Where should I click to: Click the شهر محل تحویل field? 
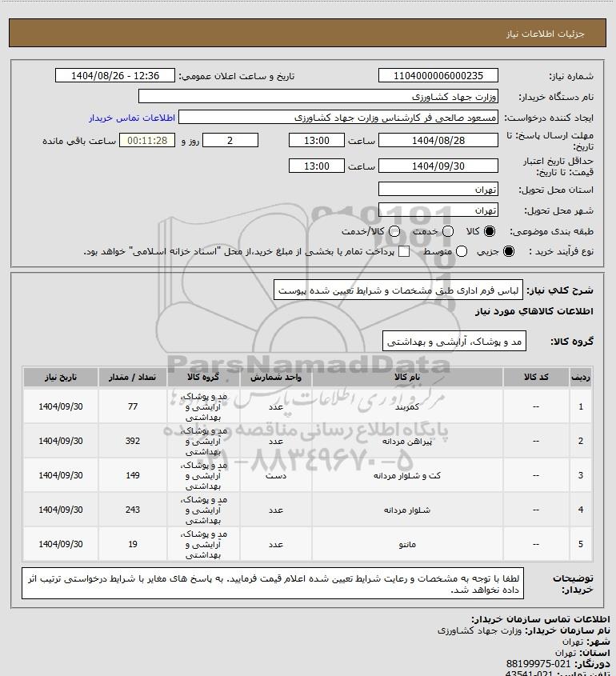coord(438,210)
